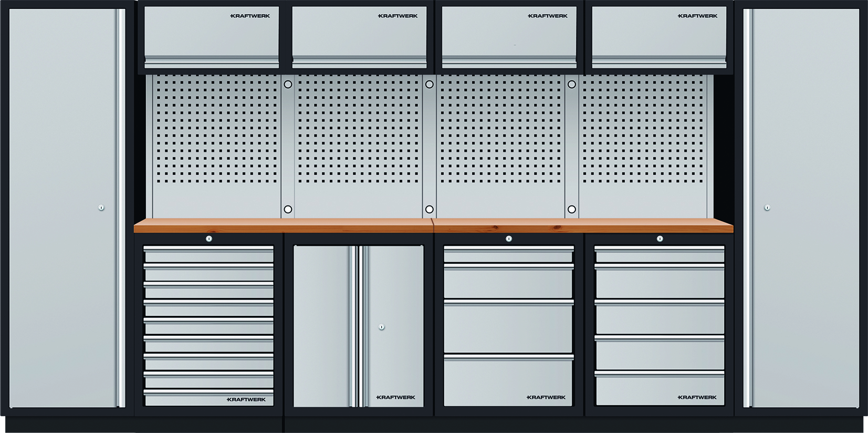Screen dimensions: 868x433
Task: Click the KRAFTWERK logo on the two-door base cabinet
Action: point(396,397)
